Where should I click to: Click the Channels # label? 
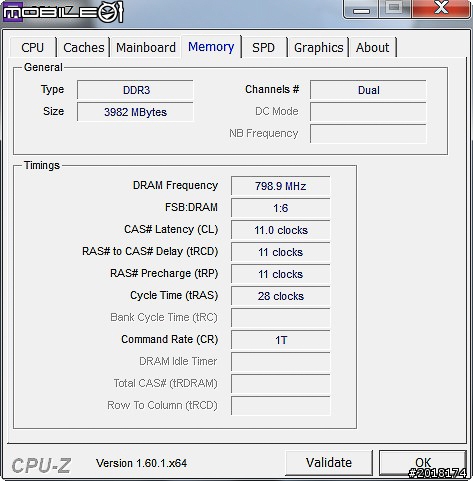(272, 89)
